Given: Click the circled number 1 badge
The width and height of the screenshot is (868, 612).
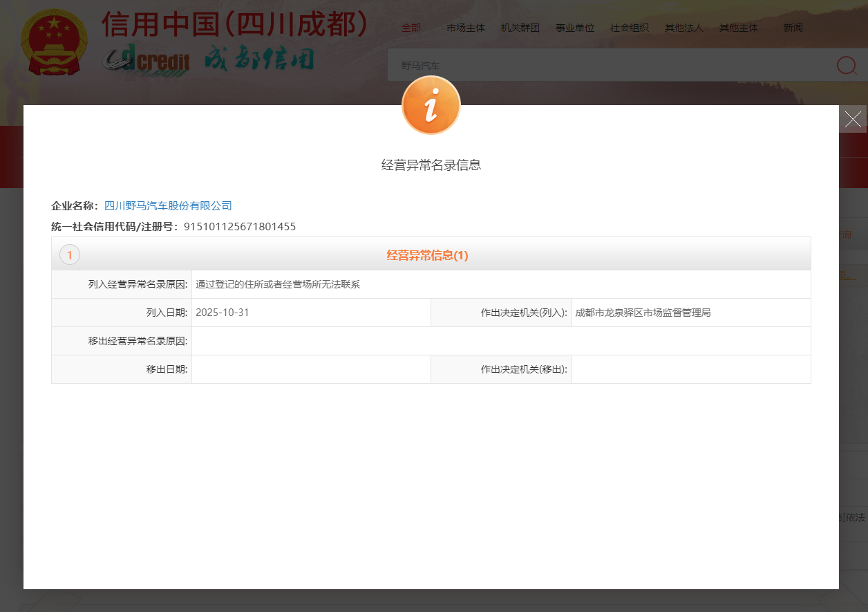Looking at the screenshot, I should pos(70,255).
